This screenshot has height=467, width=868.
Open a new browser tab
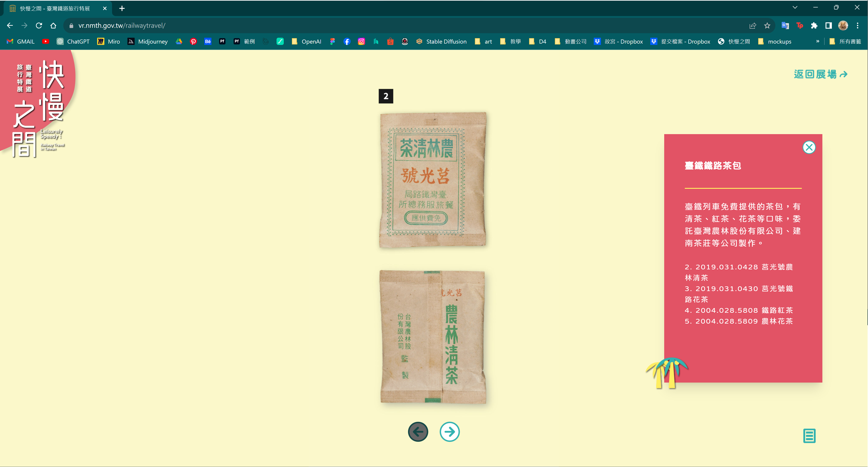coord(122,8)
